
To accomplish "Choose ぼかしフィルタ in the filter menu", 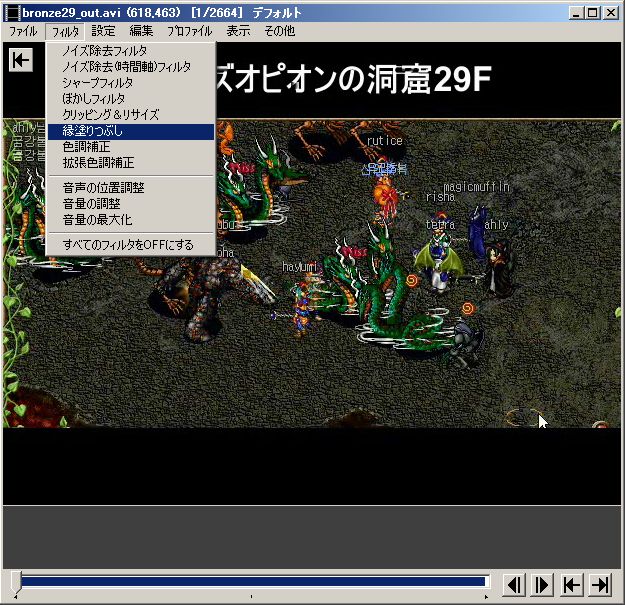I will point(131,99).
